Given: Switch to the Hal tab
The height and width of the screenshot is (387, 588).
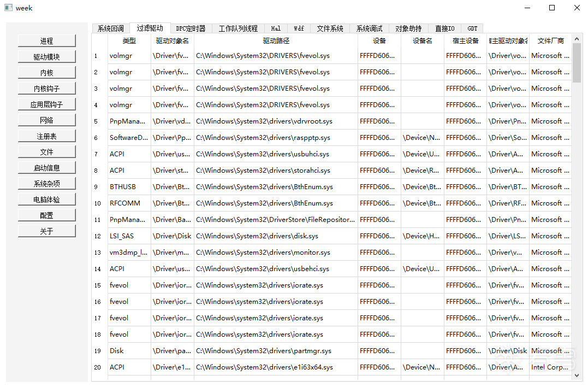Looking at the screenshot, I should pos(276,28).
